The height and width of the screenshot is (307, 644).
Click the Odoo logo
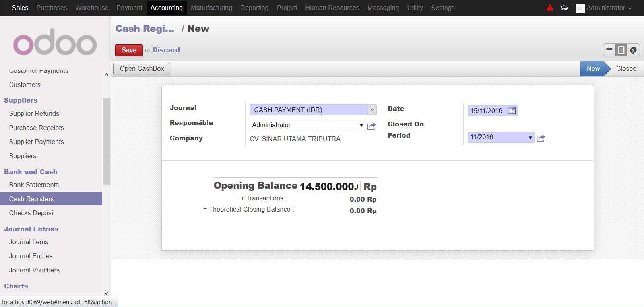(x=55, y=42)
